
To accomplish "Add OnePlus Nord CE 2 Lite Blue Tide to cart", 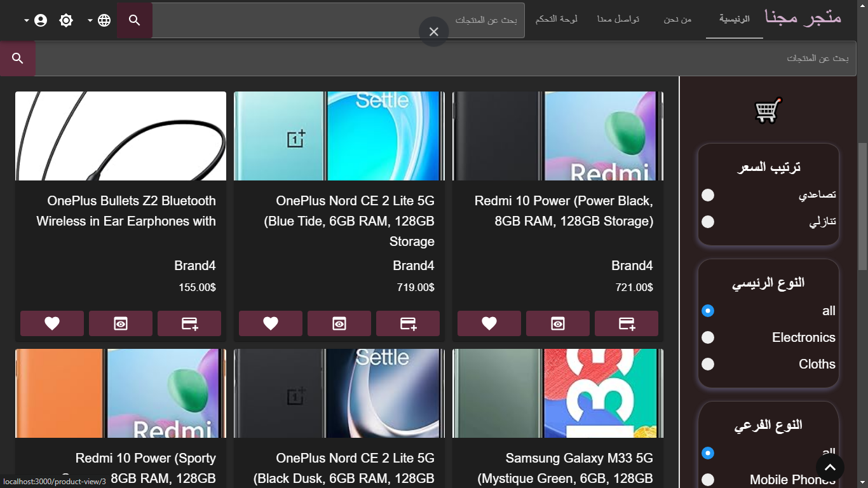I will tap(408, 323).
